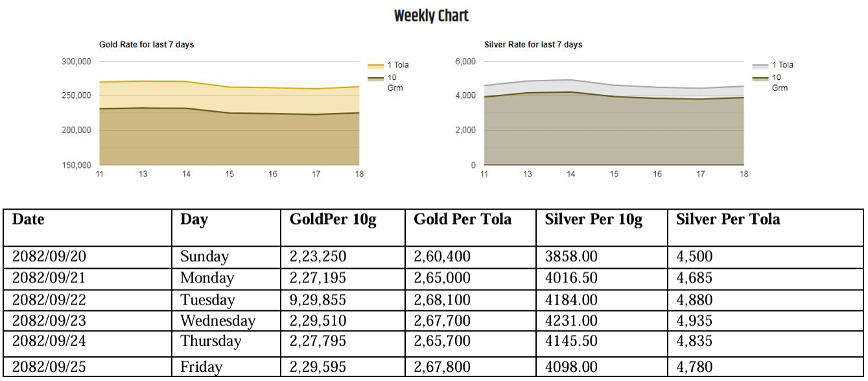Select the 4231.00 silver price cell
This screenshot has height=381, width=868.
click(x=571, y=321)
